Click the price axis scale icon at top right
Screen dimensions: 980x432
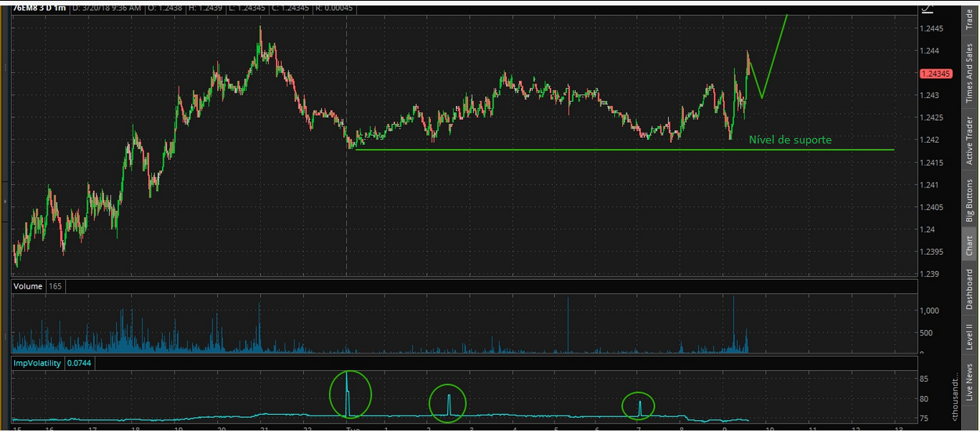coord(928,9)
